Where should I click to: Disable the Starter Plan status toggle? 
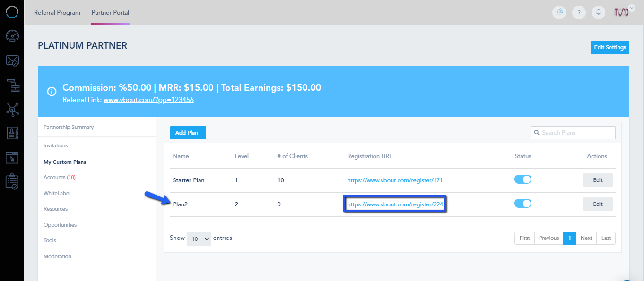pyautogui.click(x=523, y=179)
